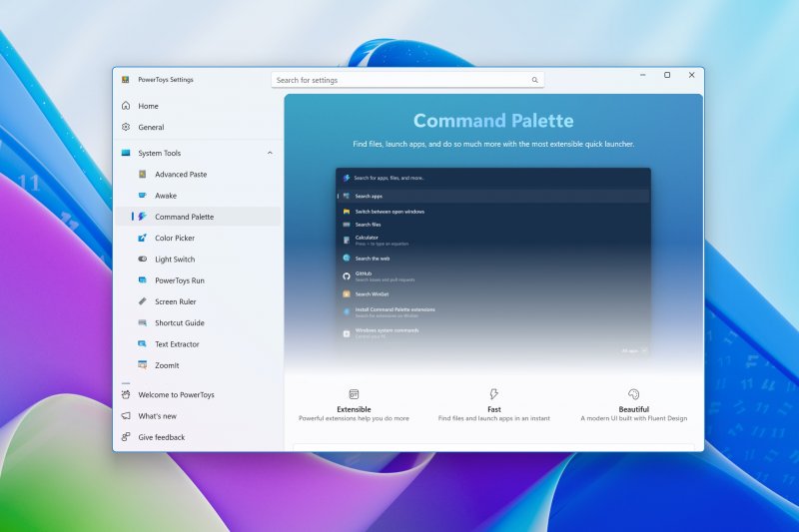Screen dimensions: 799x532
Task: Open General settings gear icon
Action: pyautogui.click(x=126, y=127)
